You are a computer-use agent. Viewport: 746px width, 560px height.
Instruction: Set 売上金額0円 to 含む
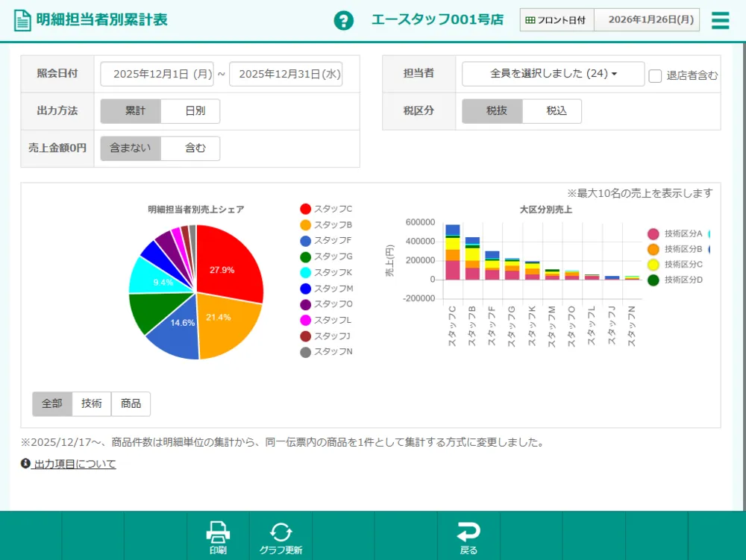[x=191, y=148]
